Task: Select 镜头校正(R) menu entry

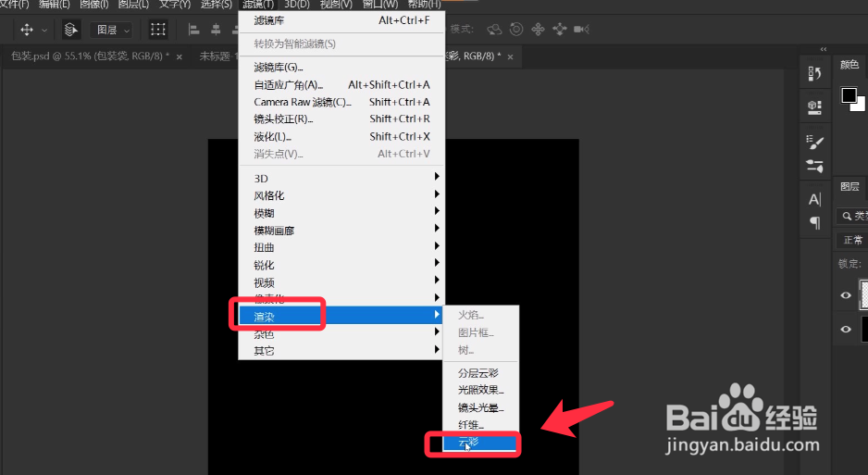Action: click(341, 119)
